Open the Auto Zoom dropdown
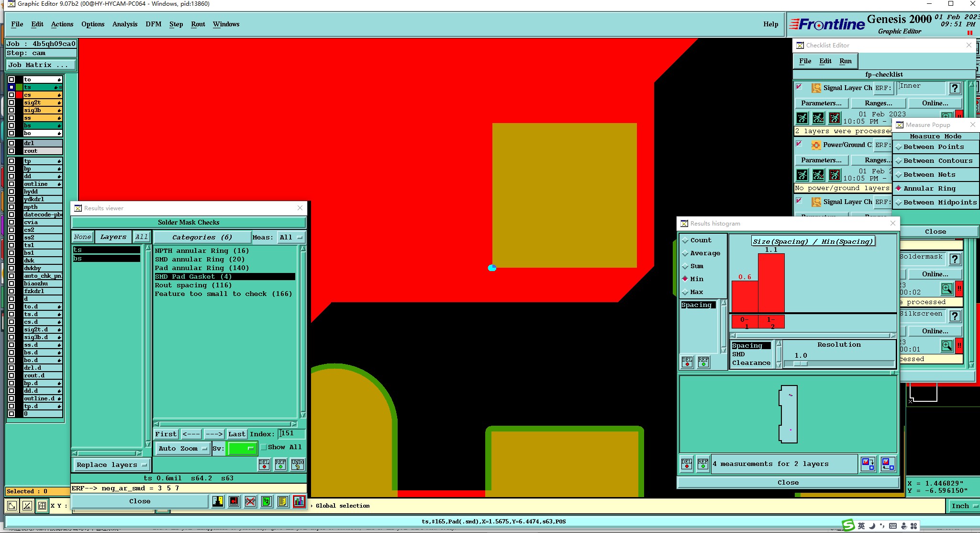Image resolution: width=980 pixels, height=533 pixels. [x=183, y=449]
